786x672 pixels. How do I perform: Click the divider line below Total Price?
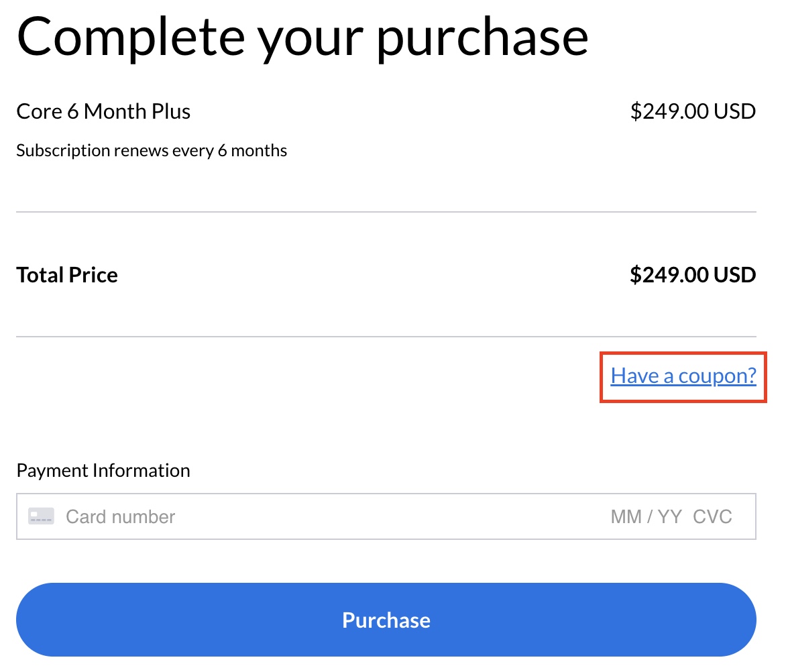(386, 337)
